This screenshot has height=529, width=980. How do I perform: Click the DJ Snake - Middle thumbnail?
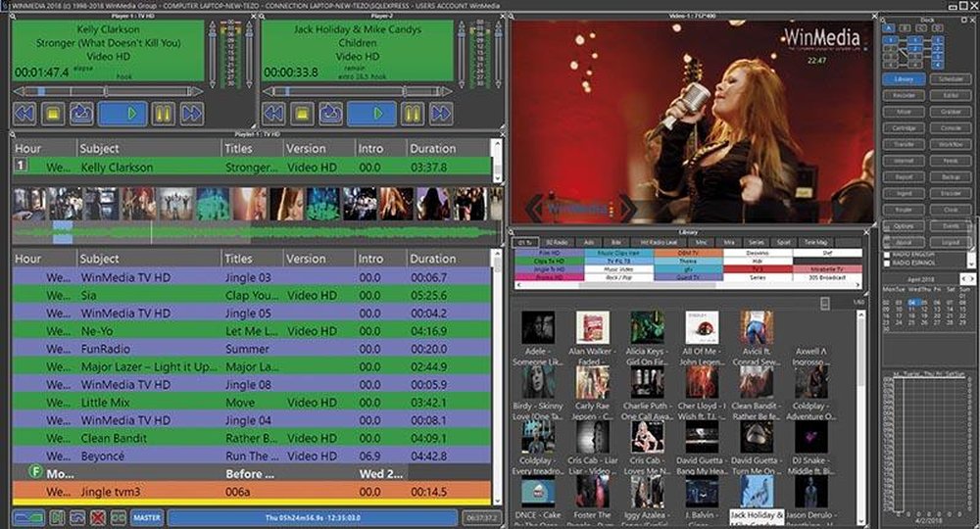[811, 437]
